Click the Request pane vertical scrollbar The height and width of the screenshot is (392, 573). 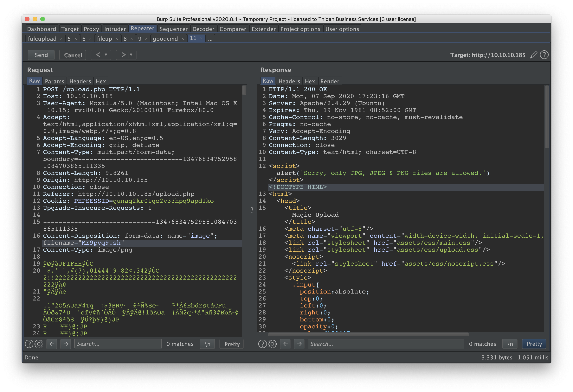244,90
